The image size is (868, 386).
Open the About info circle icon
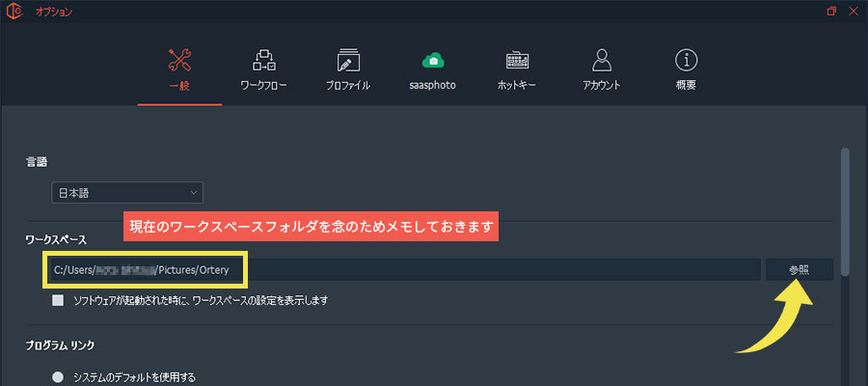[x=686, y=60]
